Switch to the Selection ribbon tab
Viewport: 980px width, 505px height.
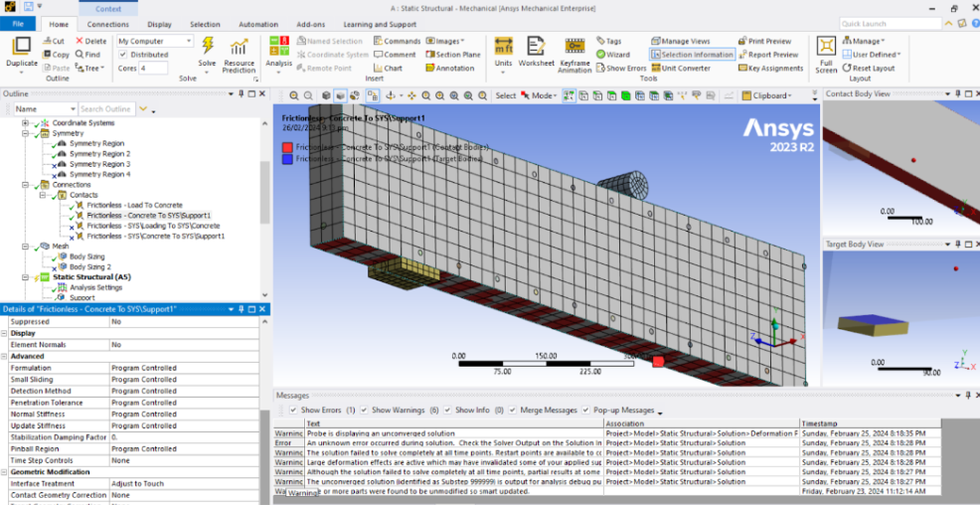click(205, 25)
